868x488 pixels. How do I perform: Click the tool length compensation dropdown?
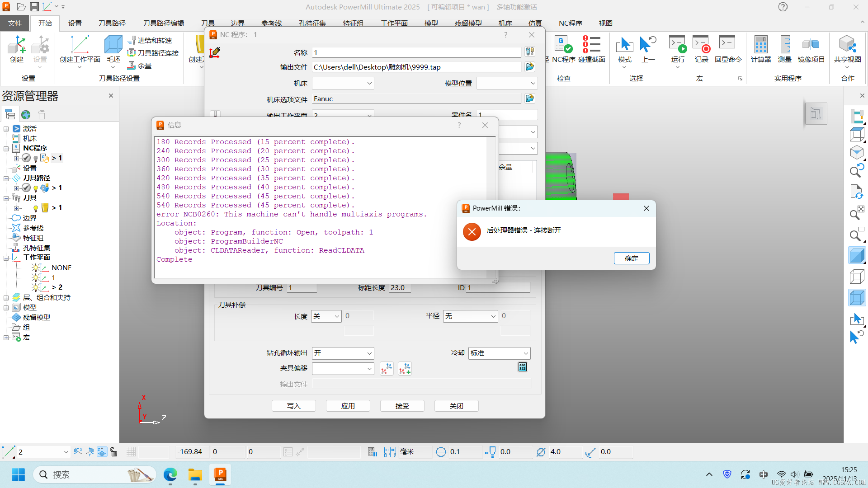pos(326,316)
